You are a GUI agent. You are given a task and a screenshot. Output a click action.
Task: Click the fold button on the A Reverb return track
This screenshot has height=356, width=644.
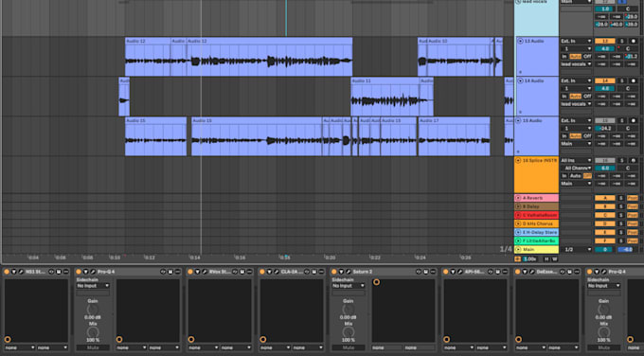click(x=518, y=198)
